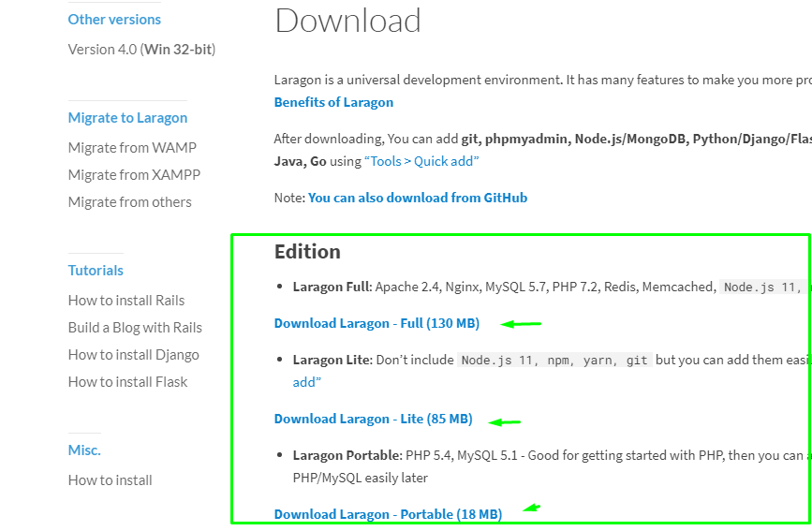812x531 pixels.
Task: Open the Other versions sidebar heading
Action: (x=114, y=19)
